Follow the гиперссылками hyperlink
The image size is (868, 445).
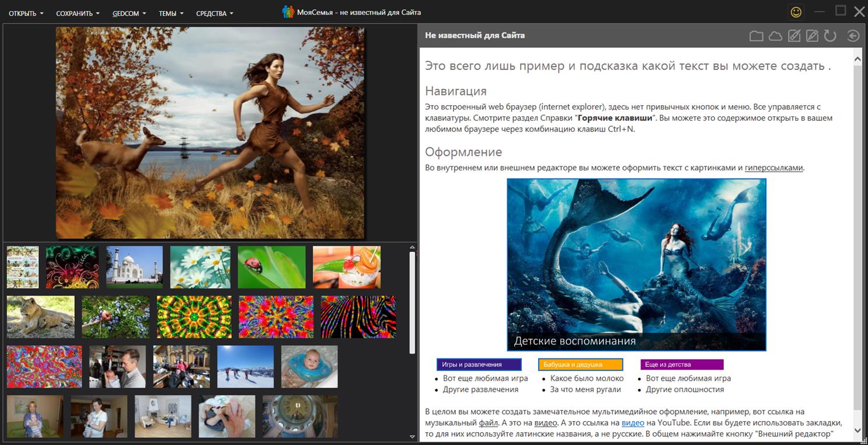click(x=774, y=168)
